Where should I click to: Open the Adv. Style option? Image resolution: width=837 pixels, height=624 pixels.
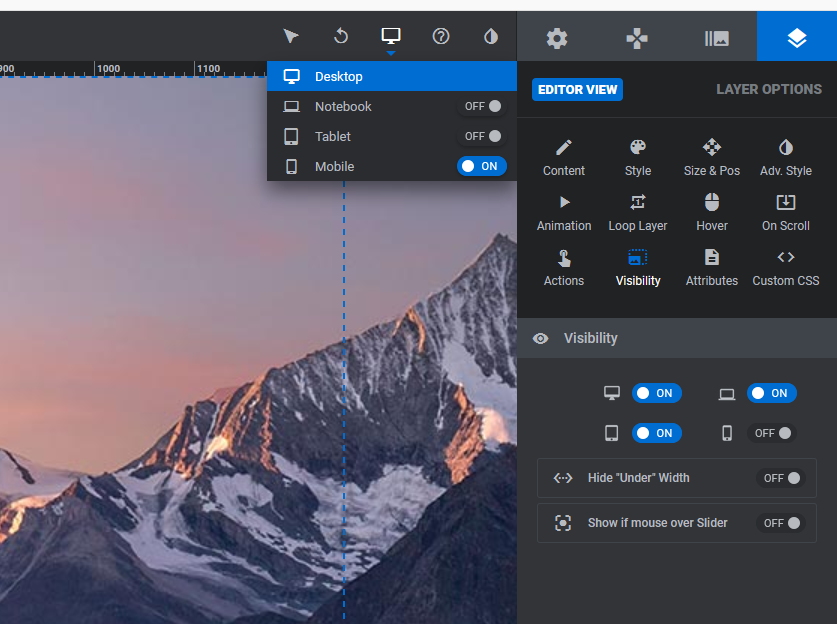(x=786, y=158)
